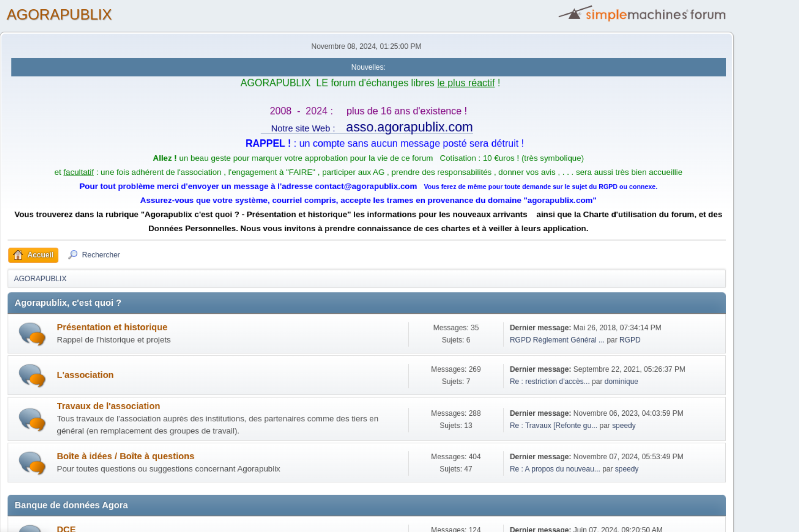Click the date 'Novembre 08, 2024, 01:25:00 PM'
The image size is (799, 532).
(366, 46)
